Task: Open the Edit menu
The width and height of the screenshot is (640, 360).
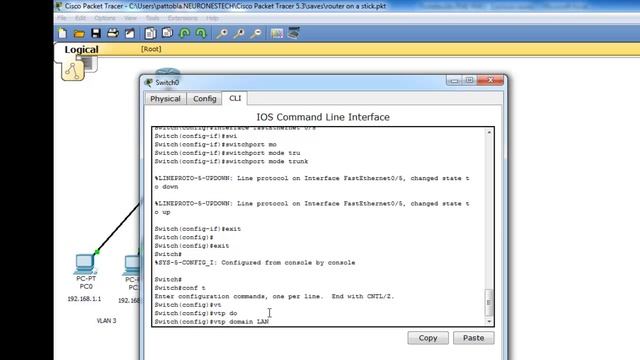Action: pyautogui.click(x=80, y=18)
